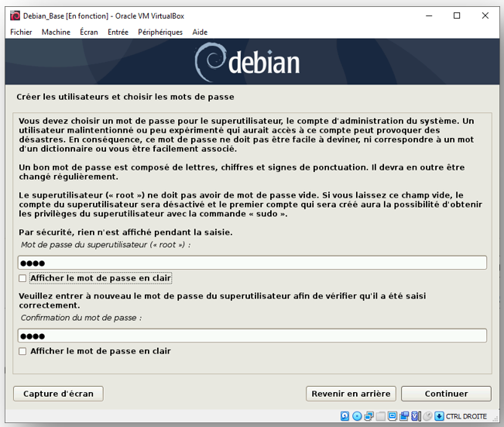The image size is (504, 427).
Task: Minimize the VirtualBox window
Action: 429,15
